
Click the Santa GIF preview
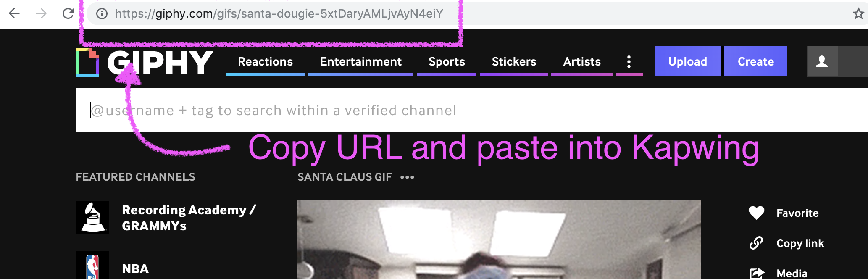pyautogui.click(x=499, y=240)
